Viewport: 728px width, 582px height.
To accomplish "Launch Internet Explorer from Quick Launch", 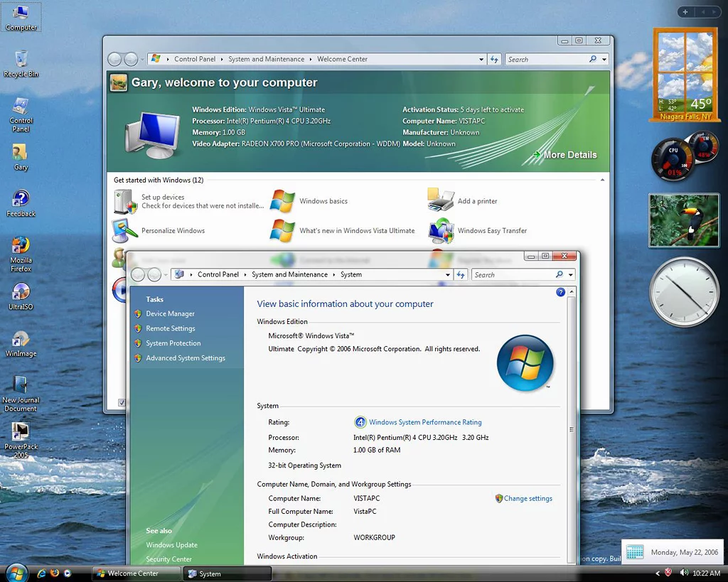I will [x=41, y=573].
